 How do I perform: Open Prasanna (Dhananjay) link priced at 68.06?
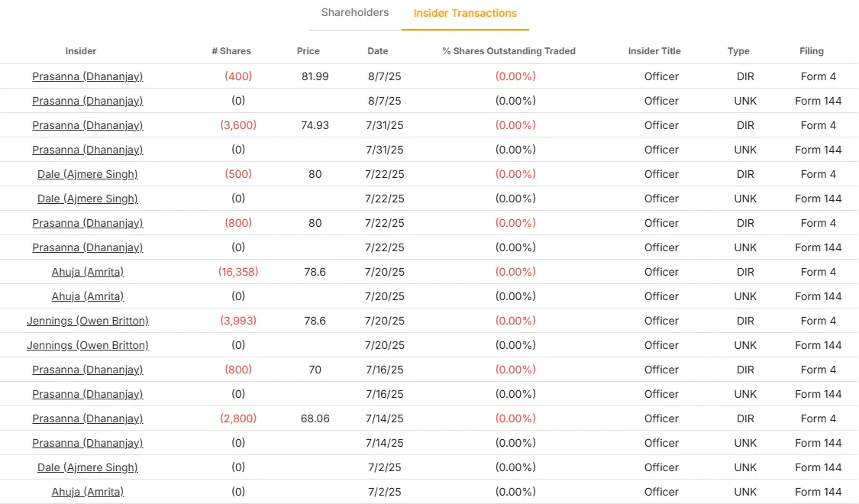coord(88,418)
